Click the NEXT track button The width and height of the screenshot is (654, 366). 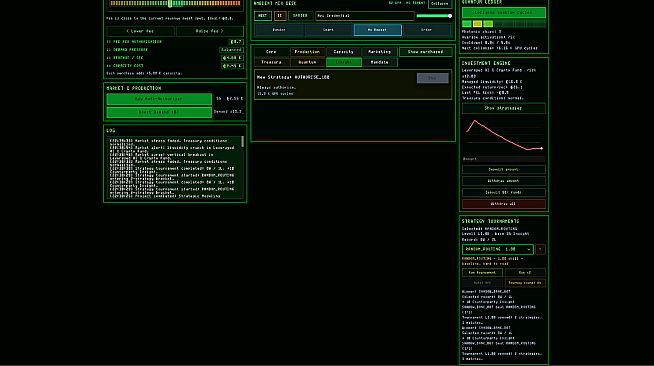[x=263, y=16]
